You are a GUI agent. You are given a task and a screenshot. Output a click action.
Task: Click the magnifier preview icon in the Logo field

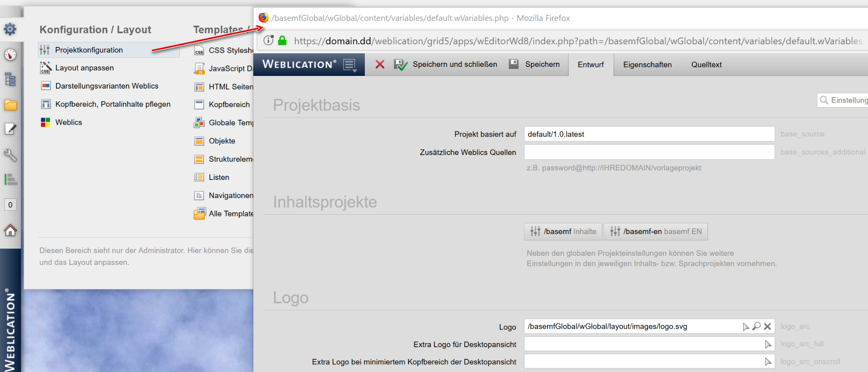(x=756, y=326)
